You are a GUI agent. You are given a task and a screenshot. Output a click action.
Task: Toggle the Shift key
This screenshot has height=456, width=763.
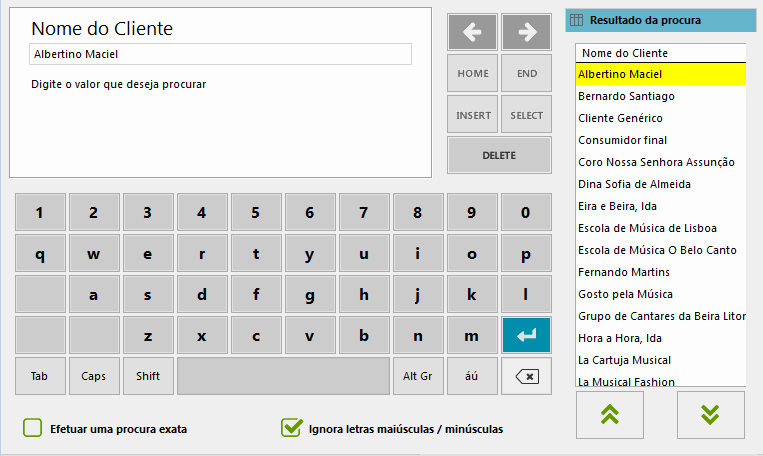148,376
